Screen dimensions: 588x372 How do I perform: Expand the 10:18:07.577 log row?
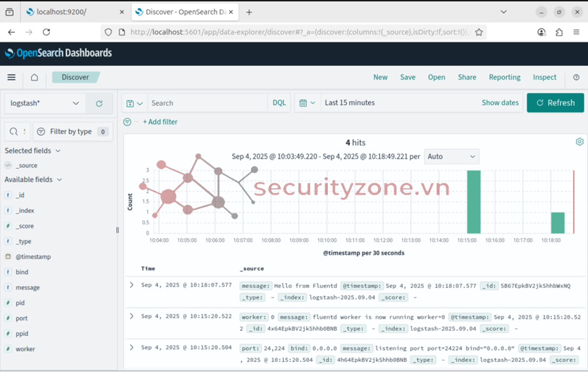131,285
